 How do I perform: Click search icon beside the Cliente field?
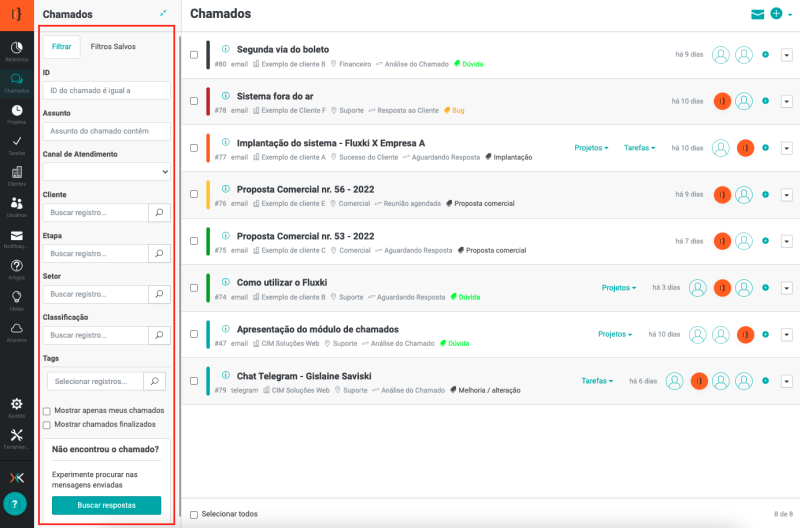159,212
